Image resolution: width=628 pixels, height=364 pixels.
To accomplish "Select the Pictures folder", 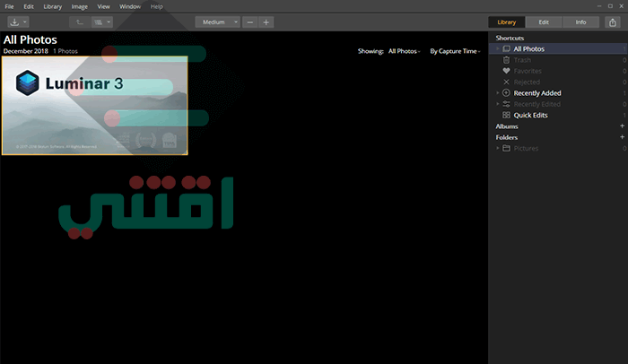I will click(x=526, y=148).
